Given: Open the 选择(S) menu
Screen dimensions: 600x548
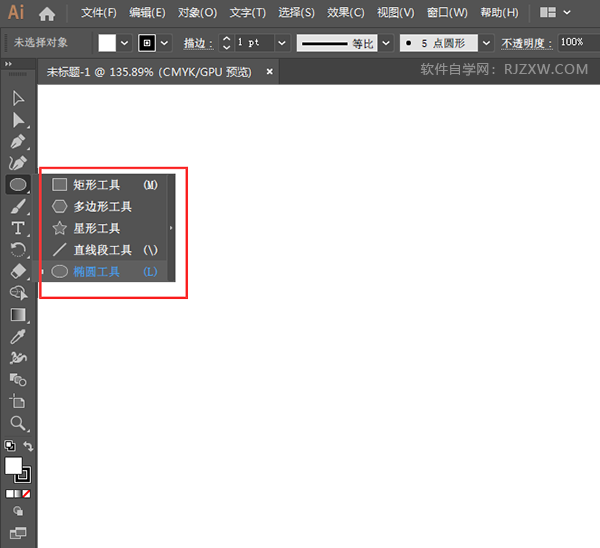Looking at the screenshot, I should 296,13.
